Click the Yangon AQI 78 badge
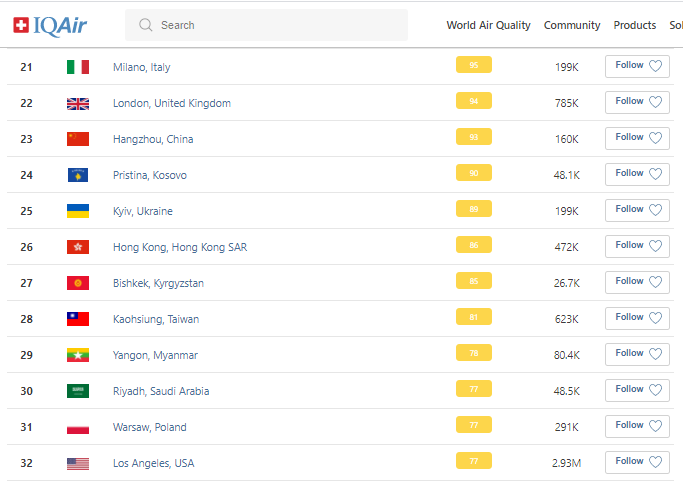 pyautogui.click(x=474, y=354)
